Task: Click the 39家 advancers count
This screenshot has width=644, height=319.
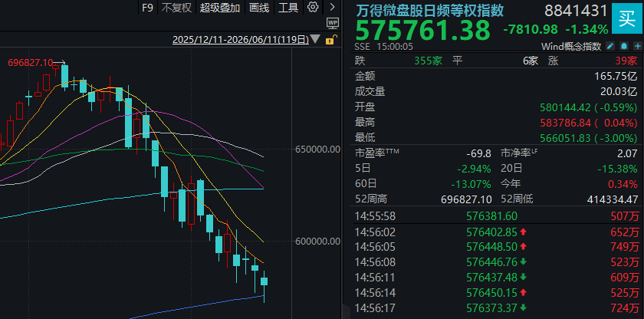Action: click(x=626, y=61)
